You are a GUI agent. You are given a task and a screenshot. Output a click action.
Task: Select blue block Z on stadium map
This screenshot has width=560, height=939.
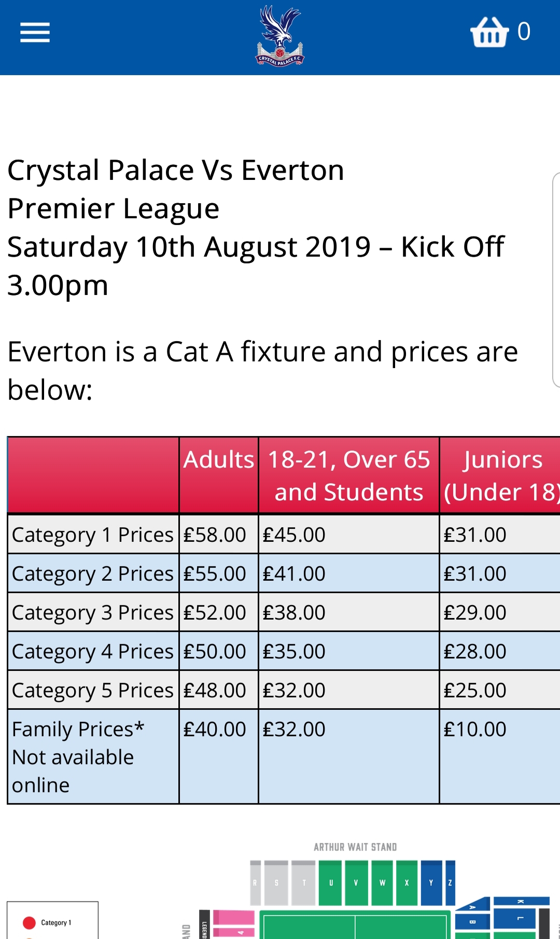tap(450, 882)
